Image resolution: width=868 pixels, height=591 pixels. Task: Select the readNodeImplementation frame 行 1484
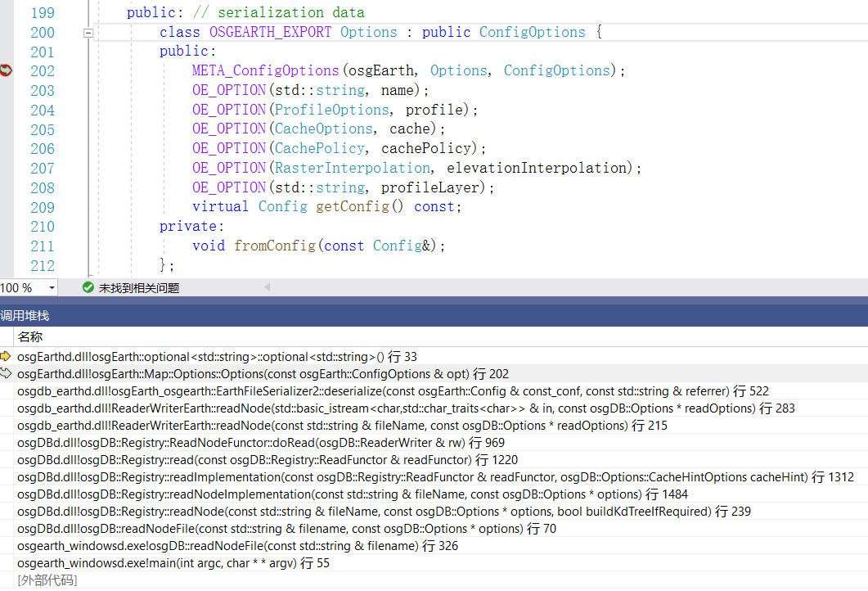click(353, 494)
